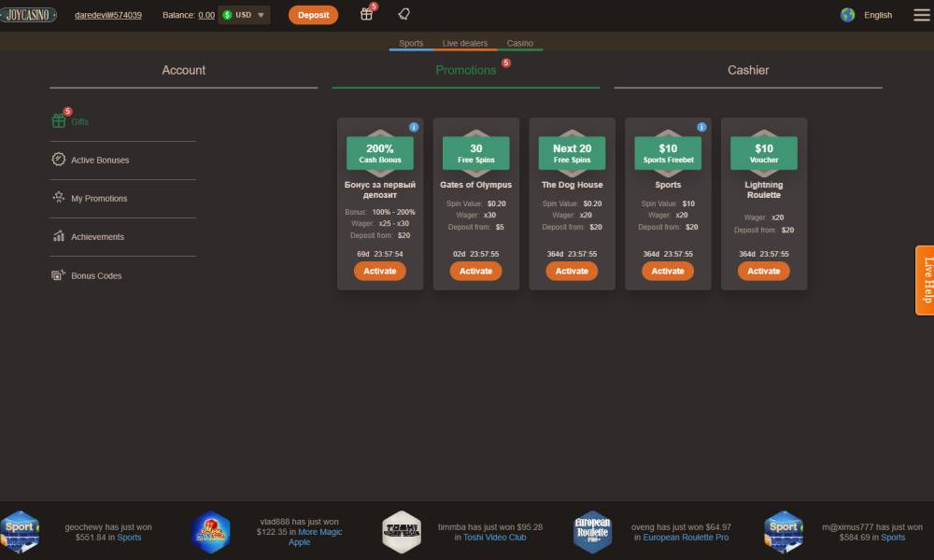Show info for the $10 Sports Freebet
The height and width of the screenshot is (560, 934).
click(701, 127)
